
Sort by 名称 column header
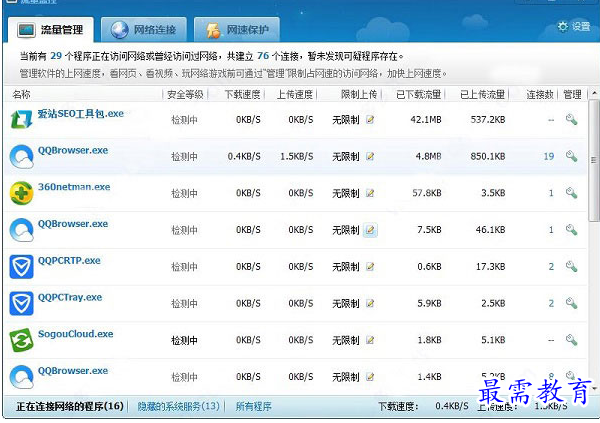tap(21, 94)
